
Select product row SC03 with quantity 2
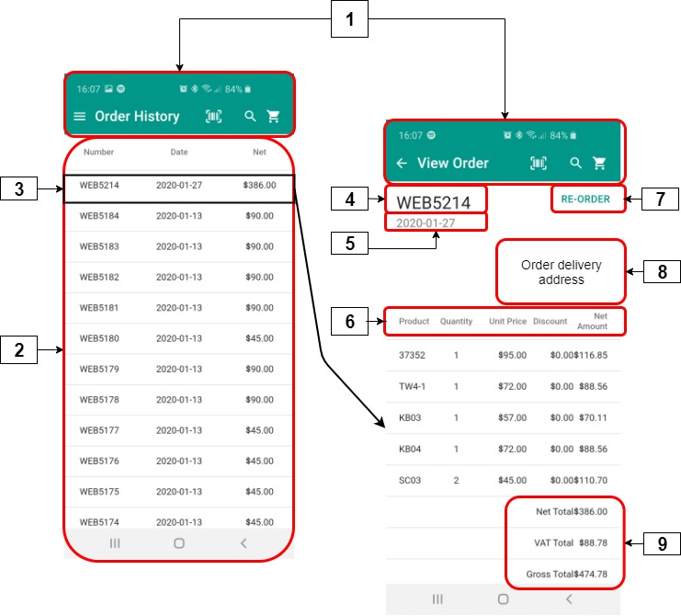pyautogui.click(x=503, y=480)
